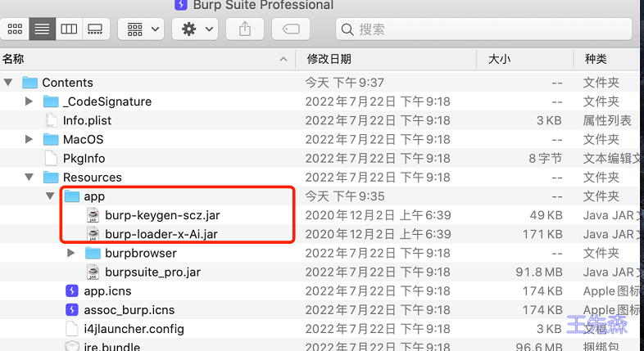Click the 8 字节 size value
Image resolution: width=644 pixels, height=351 pixels.
[545, 158]
